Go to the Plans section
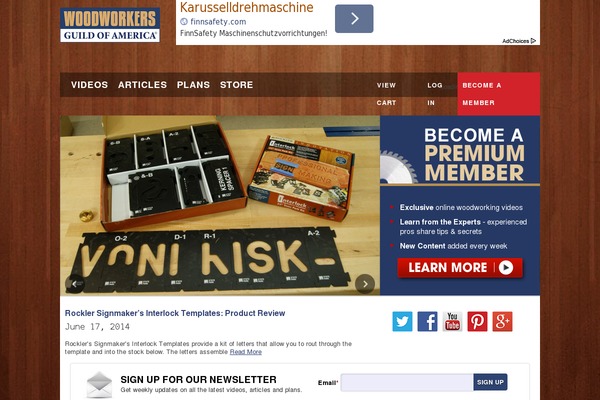Viewport: 600px width, 400px height. pyautogui.click(x=193, y=85)
